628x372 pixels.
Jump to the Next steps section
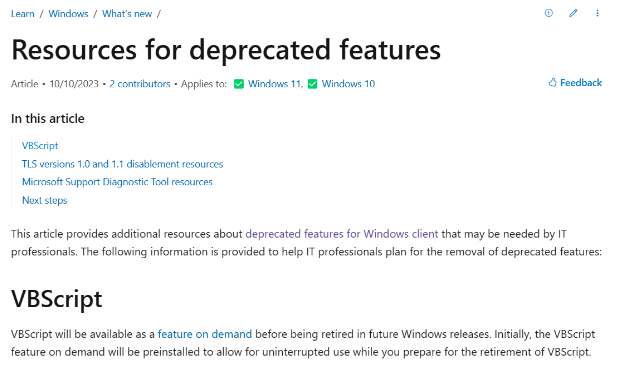coord(44,200)
